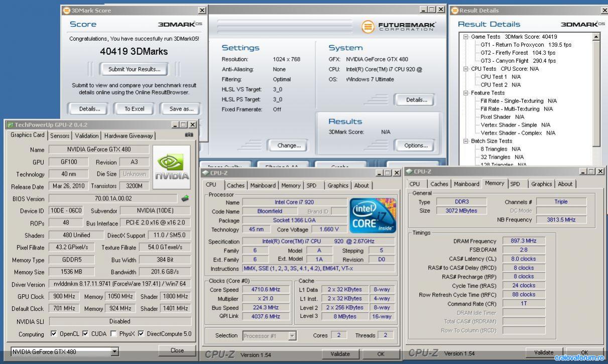Screen dimensions: 608x364
Task: Switch to the Sensors tab in GPU-Z
Action: click(60, 136)
